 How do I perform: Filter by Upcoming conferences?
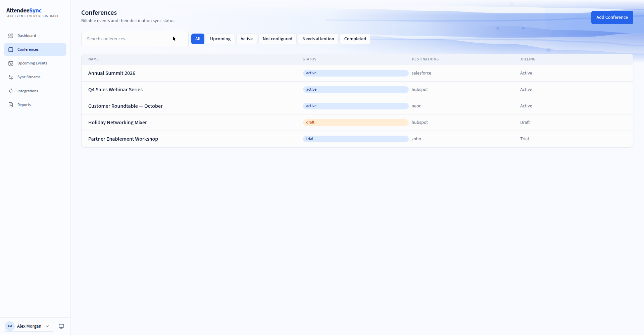(220, 39)
